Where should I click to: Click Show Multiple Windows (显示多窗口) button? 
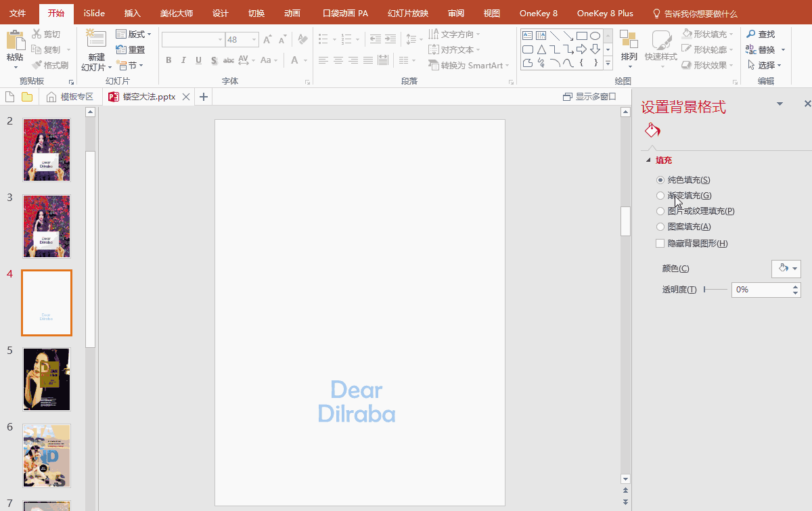pyautogui.click(x=589, y=97)
